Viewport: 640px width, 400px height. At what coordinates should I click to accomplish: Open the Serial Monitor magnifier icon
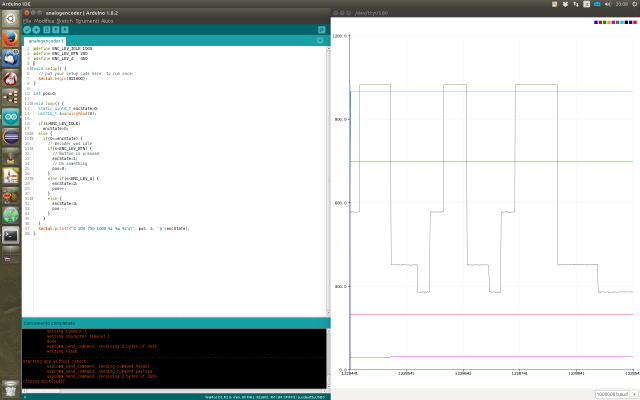coord(321,30)
